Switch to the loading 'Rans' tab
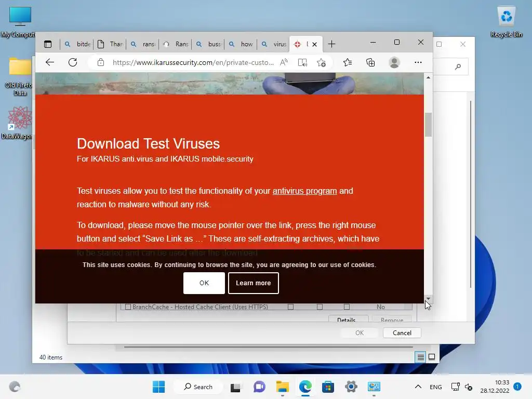 point(176,44)
